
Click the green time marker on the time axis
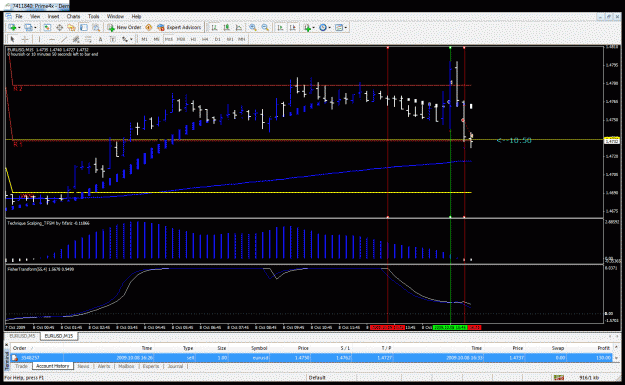[450, 327]
